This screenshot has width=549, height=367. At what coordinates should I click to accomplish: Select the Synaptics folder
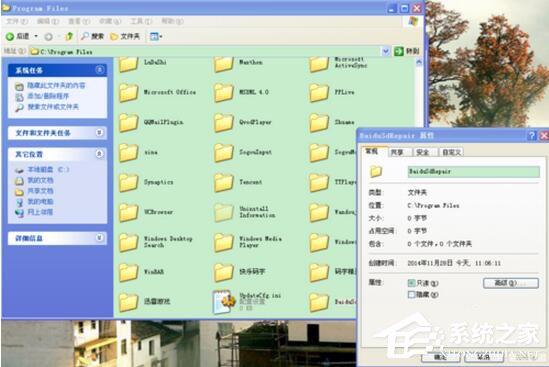[x=146, y=182]
